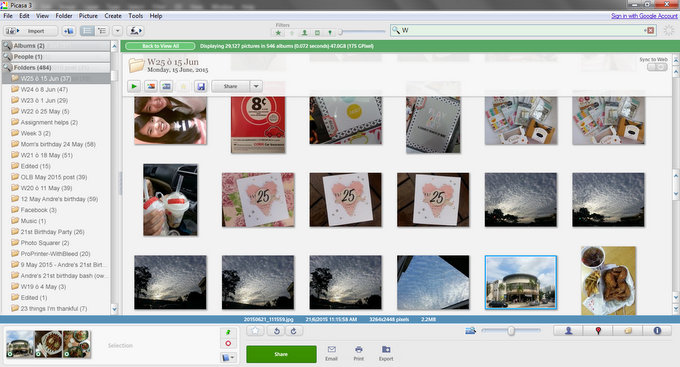The image size is (680, 367).
Task: Email the selected photos
Action: [331, 354]
